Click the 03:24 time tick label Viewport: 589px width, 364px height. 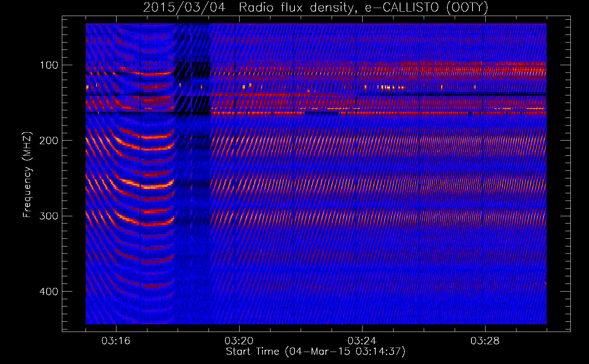(x=362, y=341)
